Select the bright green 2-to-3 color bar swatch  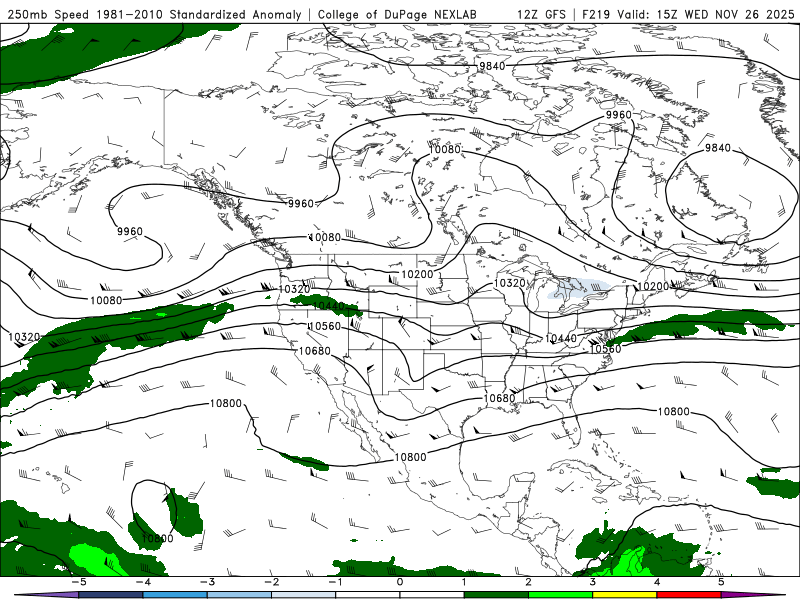pos(560,595)
